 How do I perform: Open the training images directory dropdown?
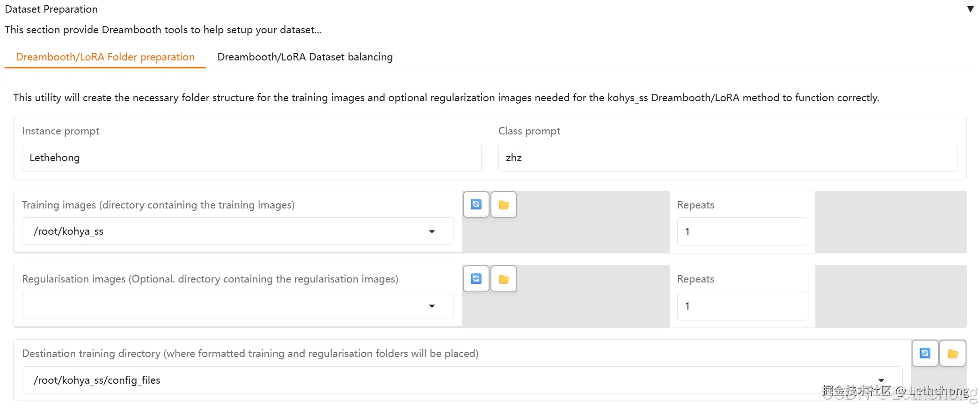(x=432, y=231)
